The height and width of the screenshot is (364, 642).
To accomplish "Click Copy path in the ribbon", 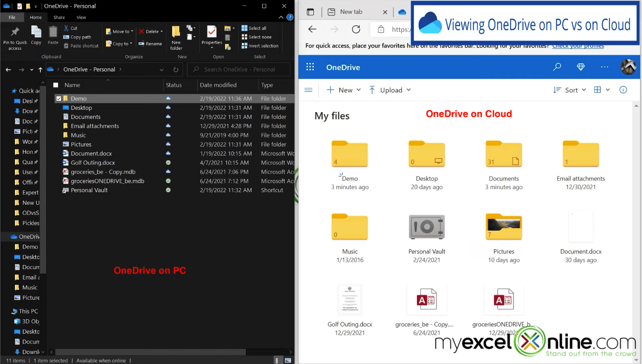I will (77, 37).
